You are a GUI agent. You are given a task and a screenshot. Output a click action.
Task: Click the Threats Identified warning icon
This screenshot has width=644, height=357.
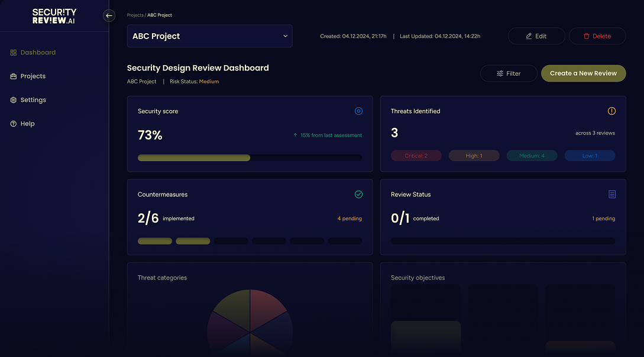[x=611, y=111]
